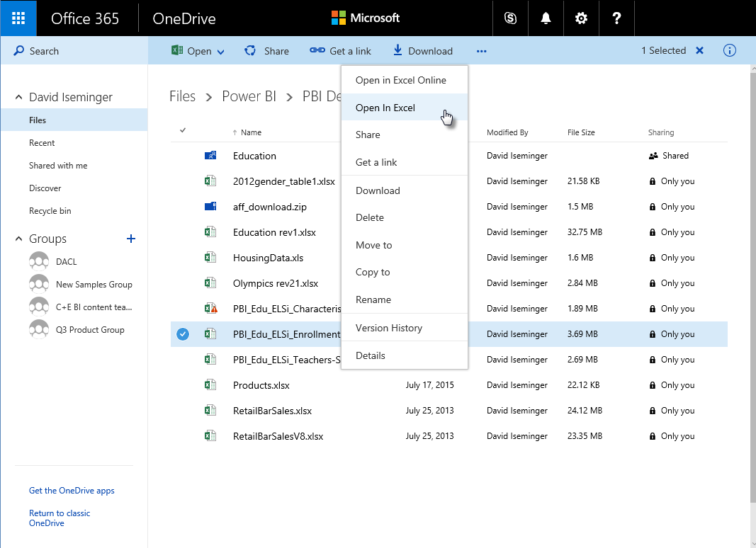
Task: Select Get a link in context menu
Action: [x=405, y=162]
